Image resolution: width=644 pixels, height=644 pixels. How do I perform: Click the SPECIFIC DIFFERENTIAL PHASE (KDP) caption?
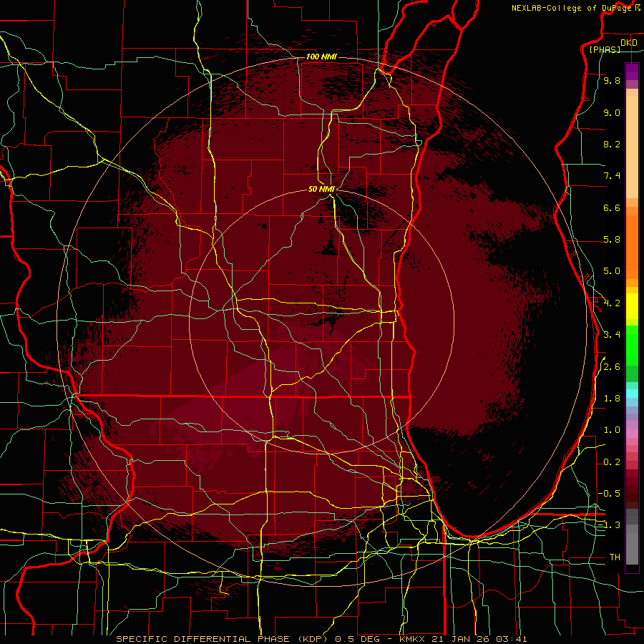pyautogui.click(x=222, y=639)
